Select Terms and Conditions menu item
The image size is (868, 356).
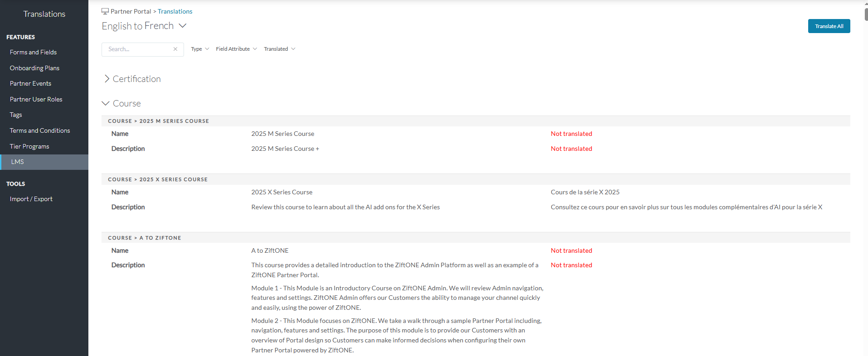coord(40,130)
